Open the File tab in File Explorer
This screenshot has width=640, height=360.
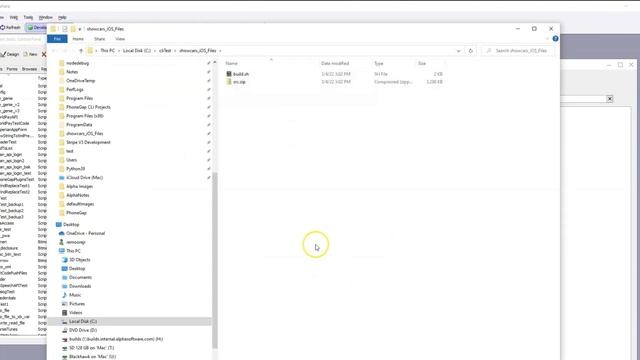tap(57, 39)
